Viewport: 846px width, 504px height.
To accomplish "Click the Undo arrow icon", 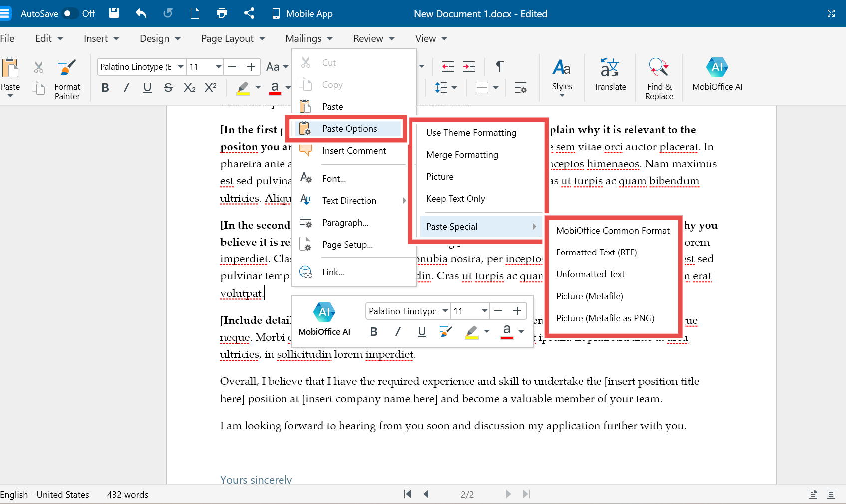I will click(141, 13).
